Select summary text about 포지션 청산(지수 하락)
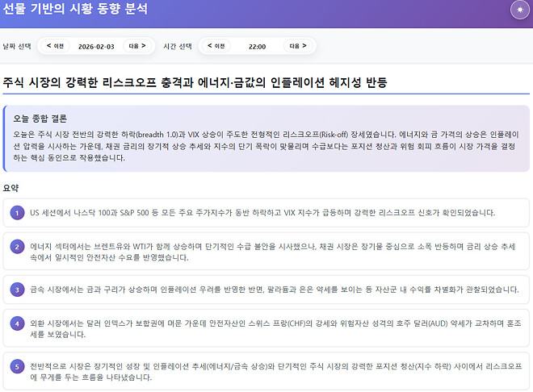The width and height of the screenshot is (533, 392). pos(275,372)
